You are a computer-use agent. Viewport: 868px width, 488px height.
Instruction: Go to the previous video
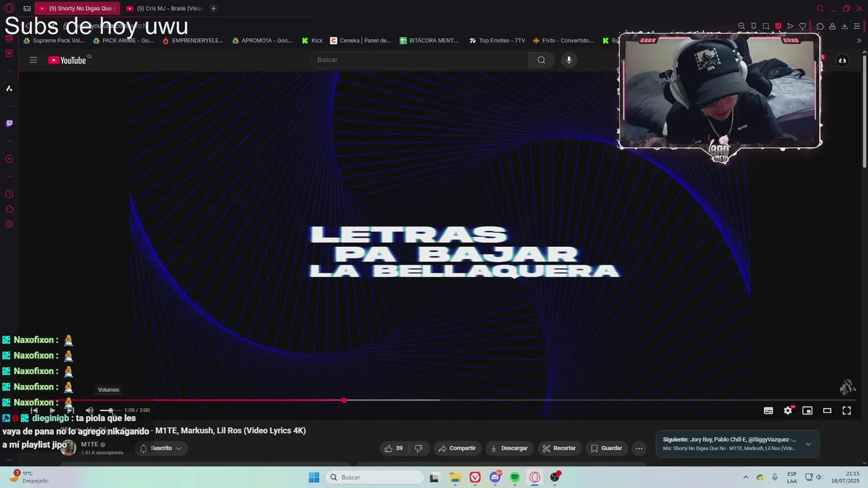[34, 410]
